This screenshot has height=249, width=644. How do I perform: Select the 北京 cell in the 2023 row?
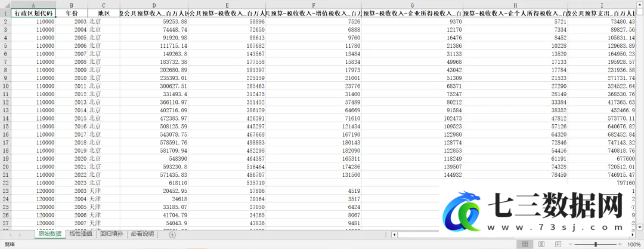[x=104, y=182]
